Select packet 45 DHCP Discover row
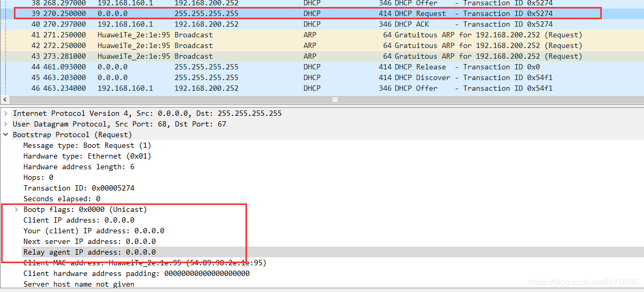 322,77
